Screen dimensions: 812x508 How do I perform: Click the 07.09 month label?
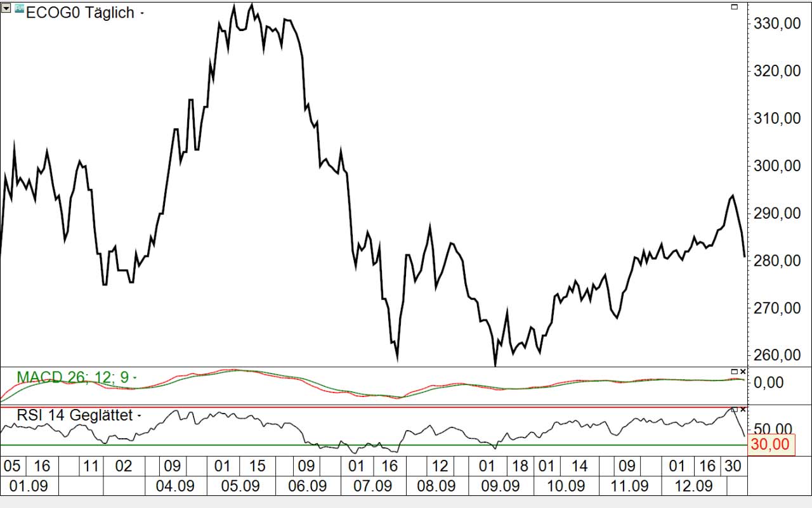click(x=372, y=486)
